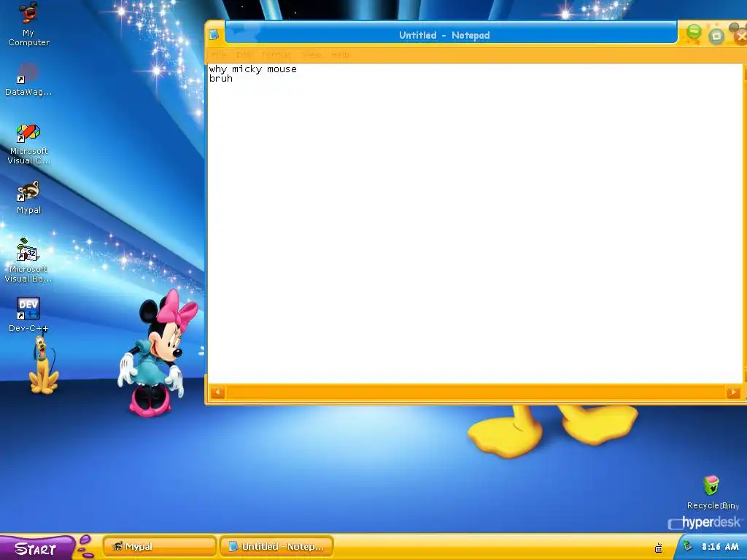Click the 8:16 AM taskbar clock
The image size is (747, 560).
coord(720,547)
